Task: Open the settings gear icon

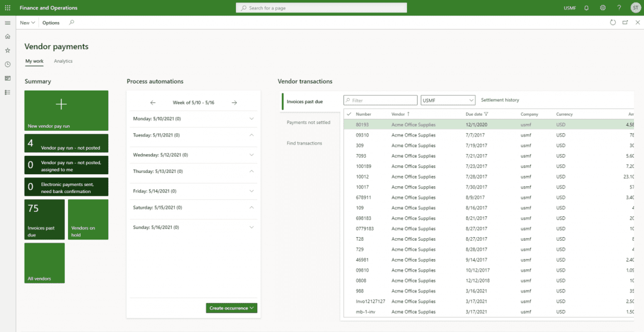Action: 603,8
